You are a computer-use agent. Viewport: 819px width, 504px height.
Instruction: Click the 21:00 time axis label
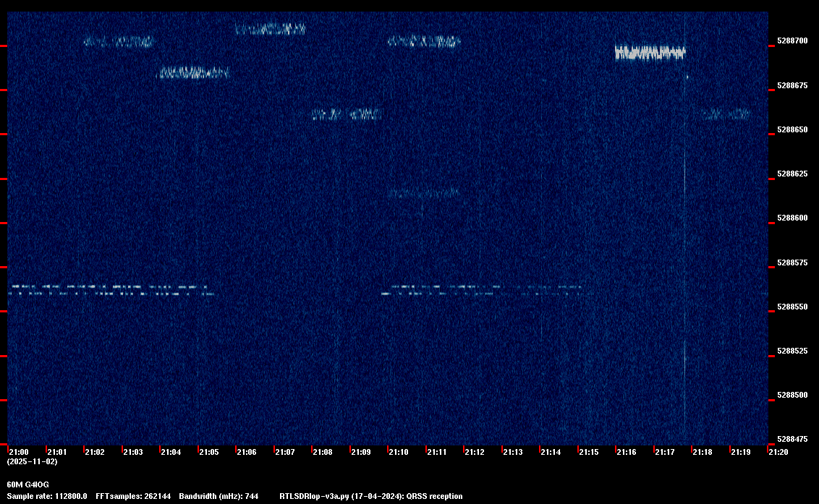[x=19, y=452]
